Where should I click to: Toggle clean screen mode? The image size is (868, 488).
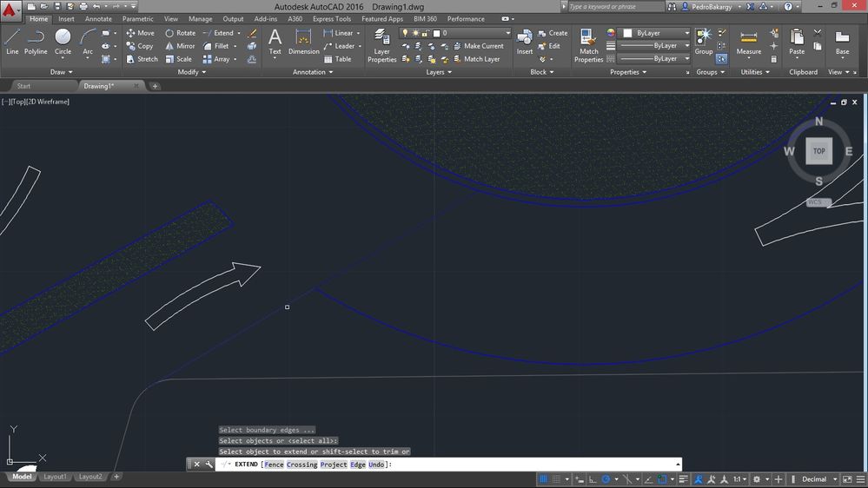coord(847,479)
